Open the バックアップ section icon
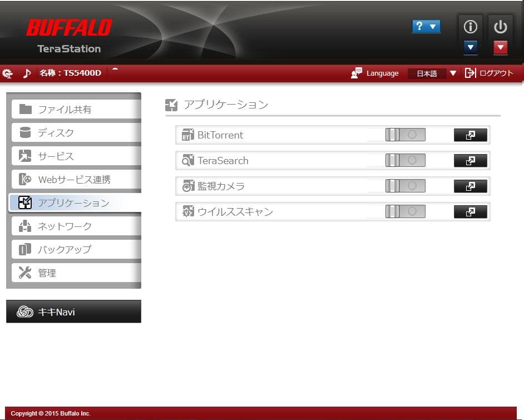This screenshot has width=524, height=420. point(25,249)
